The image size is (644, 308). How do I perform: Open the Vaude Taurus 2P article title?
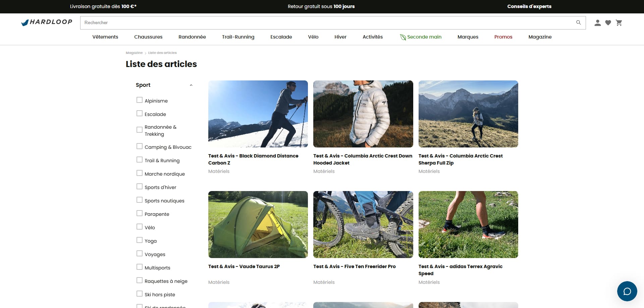[244, 266]
